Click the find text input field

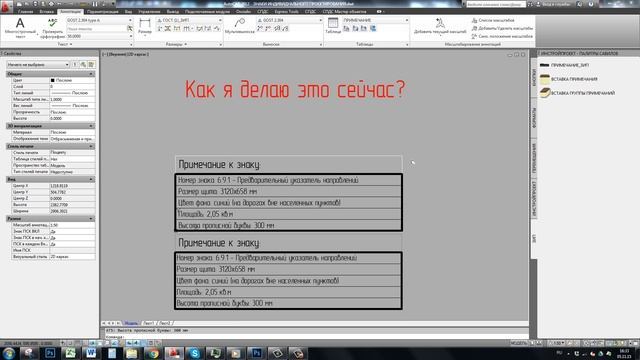(96, 29)
